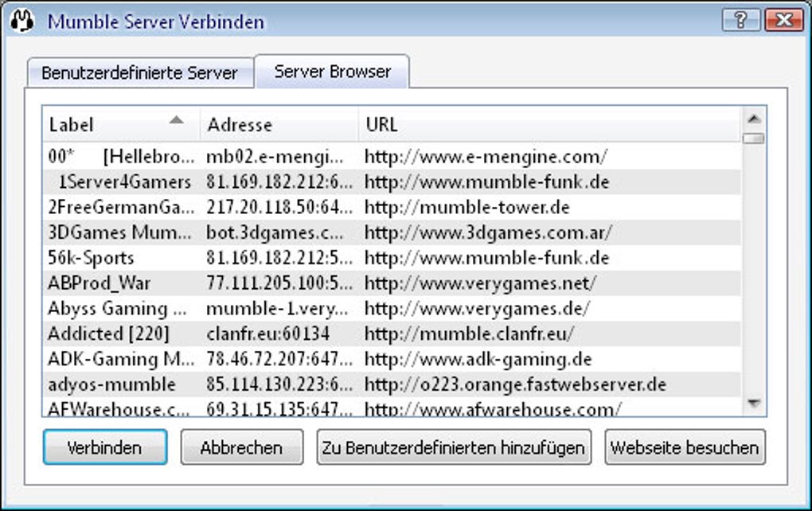Sort by the URL column header
The height and width of the screenshot is (511, 812).
(549, 125)
